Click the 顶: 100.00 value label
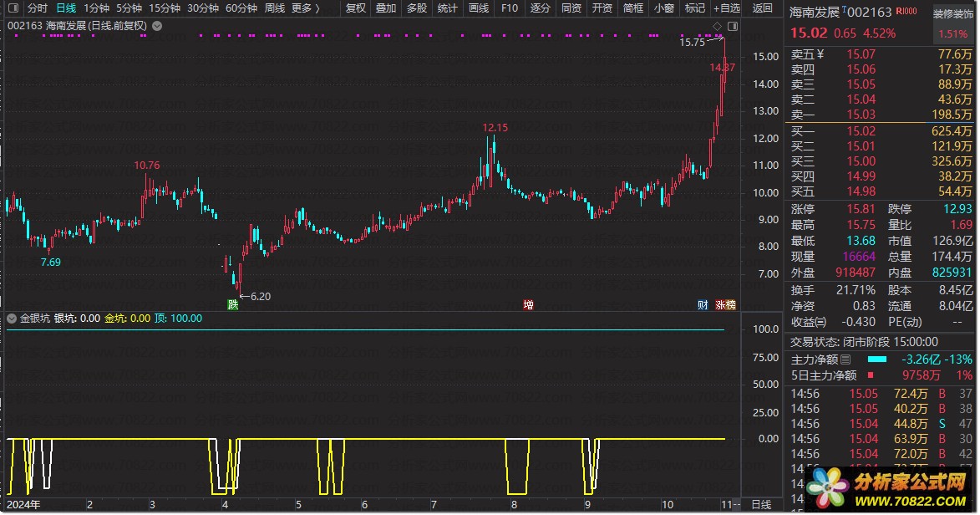 tap(178, 319)
